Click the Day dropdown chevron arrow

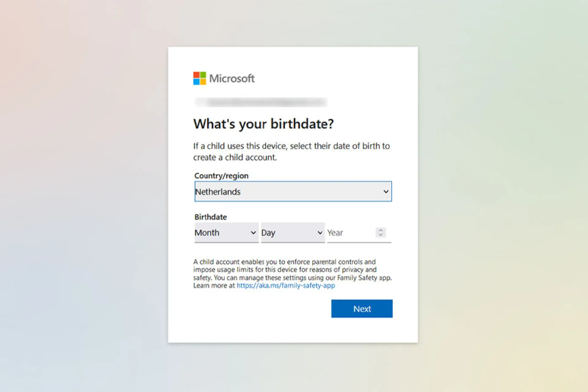tap(320, 233)
